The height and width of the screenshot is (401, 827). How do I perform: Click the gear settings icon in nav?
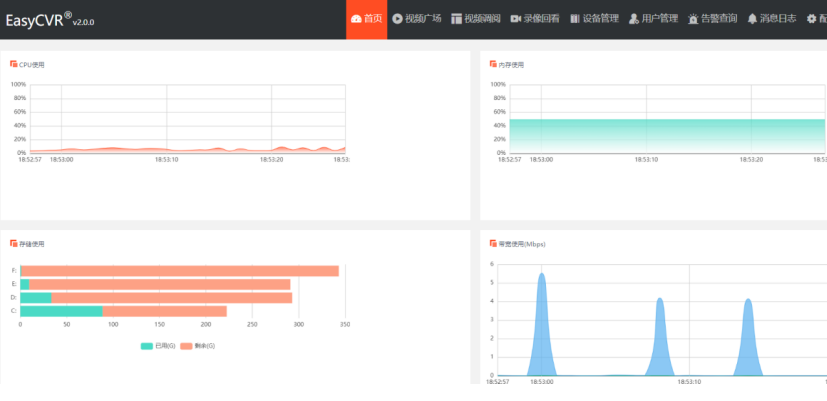point(811,19)
